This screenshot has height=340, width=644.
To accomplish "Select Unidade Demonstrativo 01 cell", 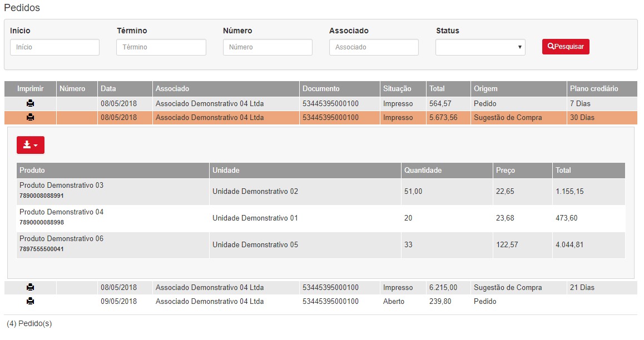I will 305,218.
